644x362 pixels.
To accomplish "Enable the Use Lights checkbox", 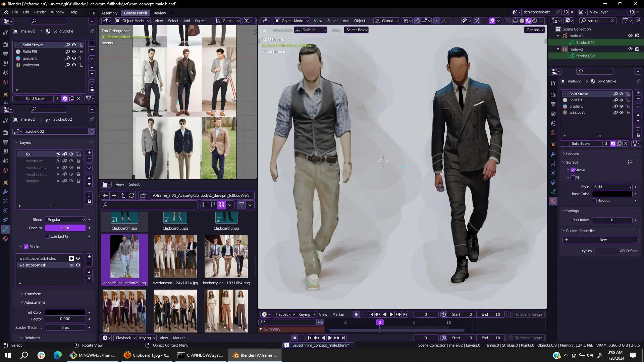I will [47, 236].
